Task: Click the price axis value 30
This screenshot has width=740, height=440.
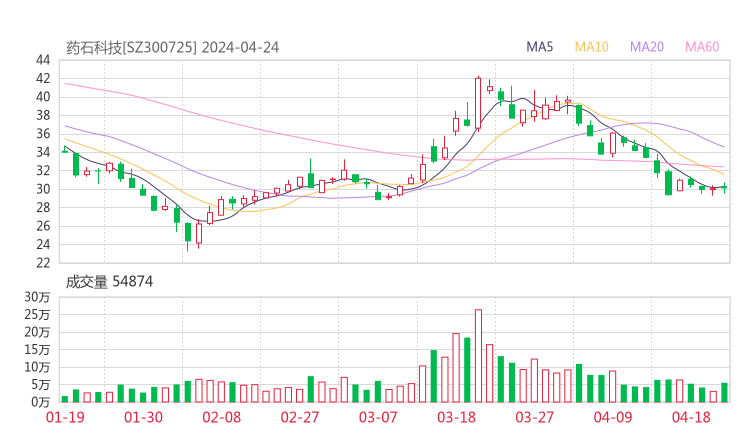Action: [x=43, y=189]
